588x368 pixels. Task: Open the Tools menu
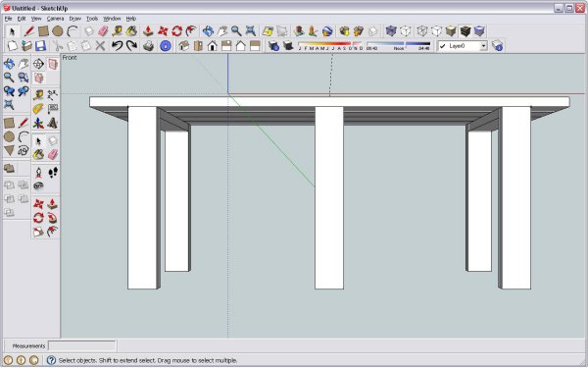click(92, 19)
